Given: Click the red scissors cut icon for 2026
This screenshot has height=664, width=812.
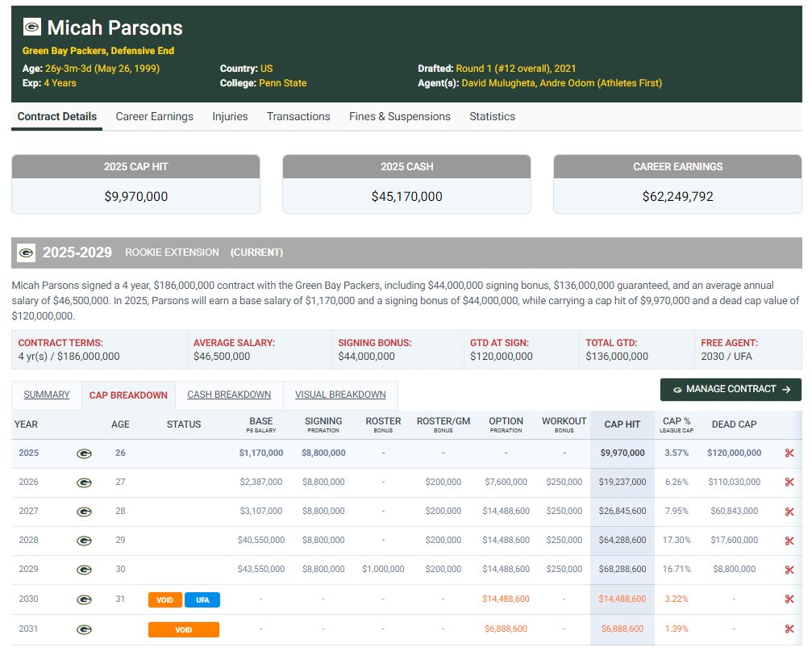Looking at the screenshot, I should point(789,482).
